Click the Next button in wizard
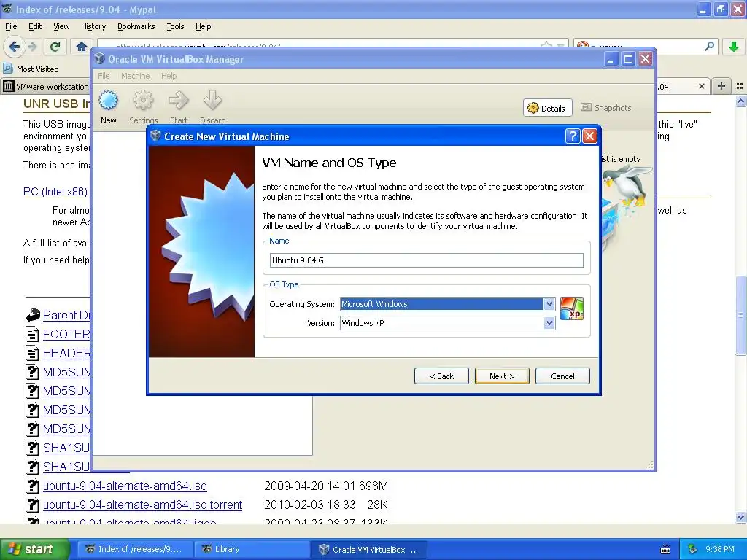The height and width of the screenshot is (560, 747). pos(502,376)
